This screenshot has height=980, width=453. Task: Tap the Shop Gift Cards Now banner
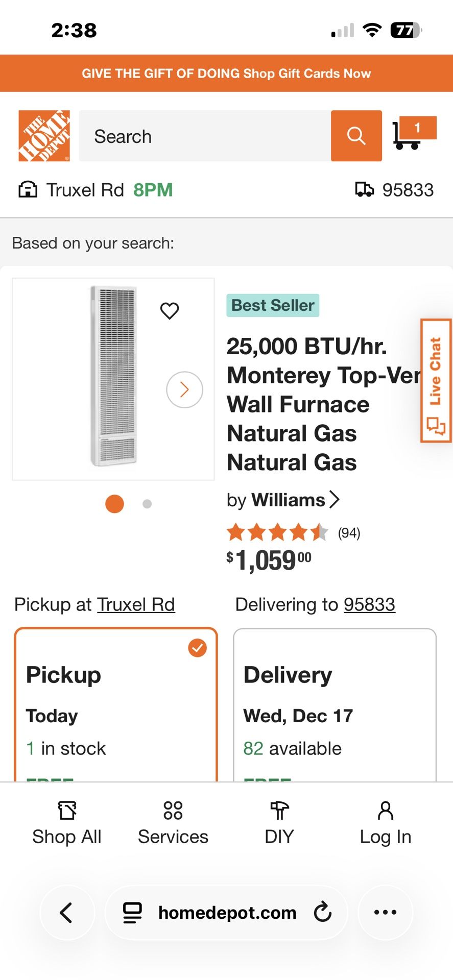coord(226,73)
